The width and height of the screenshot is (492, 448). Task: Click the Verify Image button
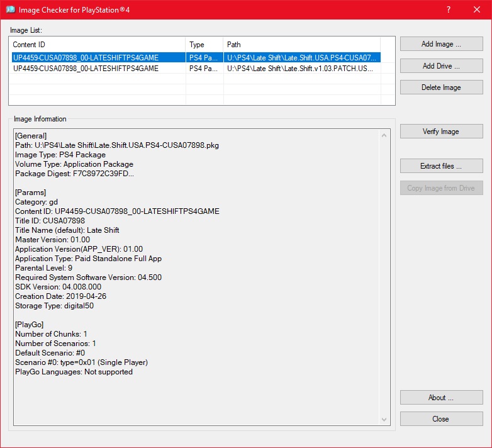click(441, 132)
